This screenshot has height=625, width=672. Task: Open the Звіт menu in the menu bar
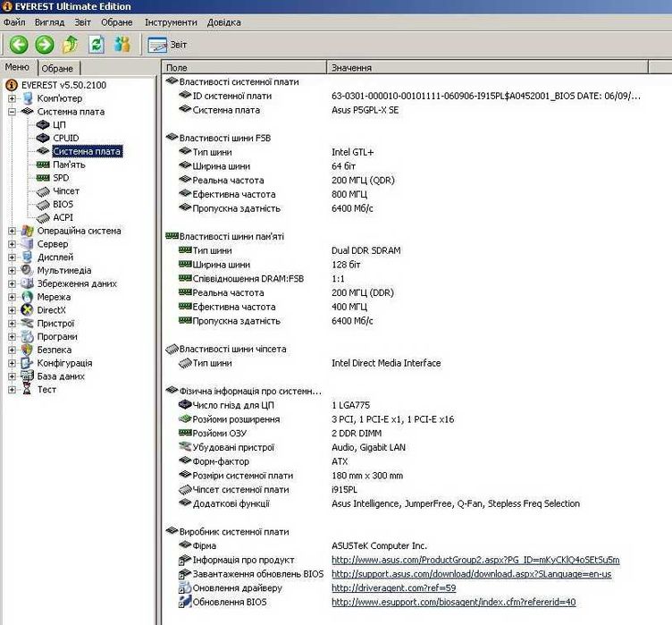pos(82,21)
